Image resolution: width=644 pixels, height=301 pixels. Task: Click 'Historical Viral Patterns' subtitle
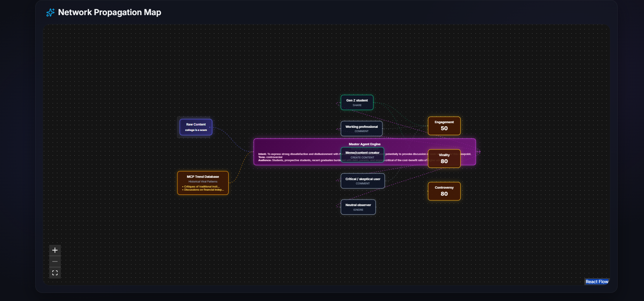(203, 182)
